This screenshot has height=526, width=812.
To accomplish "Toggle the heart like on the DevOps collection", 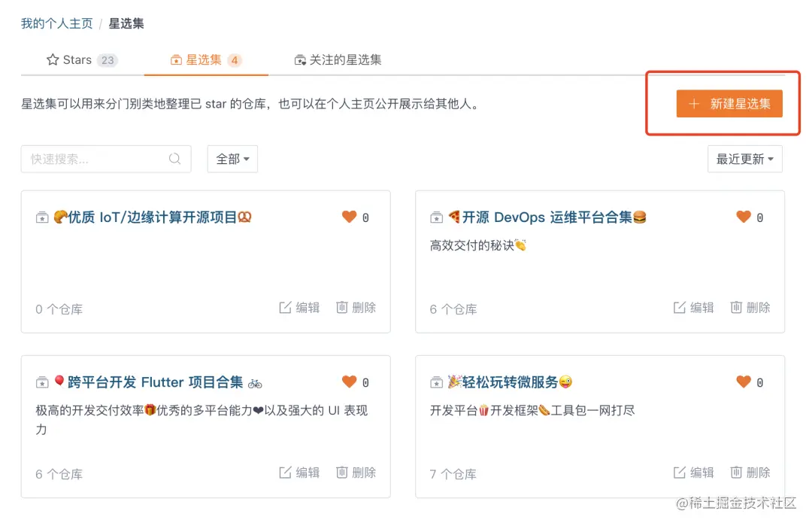I will pyautogui.click(x=744, y=217).
